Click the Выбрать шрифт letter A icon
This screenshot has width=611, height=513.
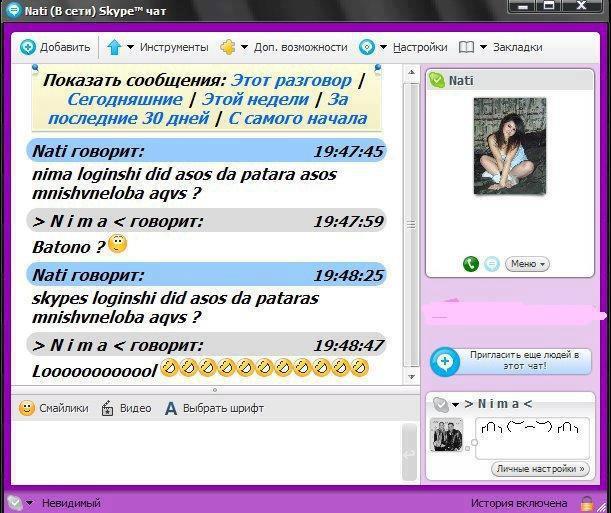click(x=171, y=408)
